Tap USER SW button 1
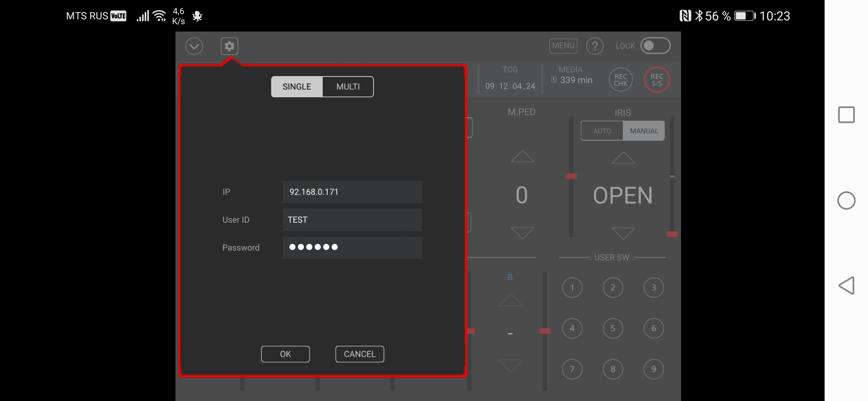This screenshot has width=868, height=401. [x=572, y=287]
